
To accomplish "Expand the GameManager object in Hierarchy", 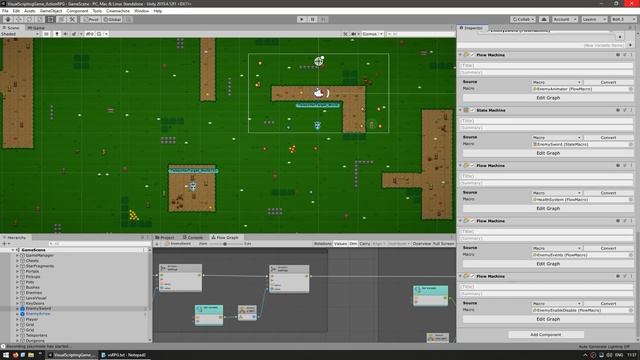I will (x=18, y=255).
